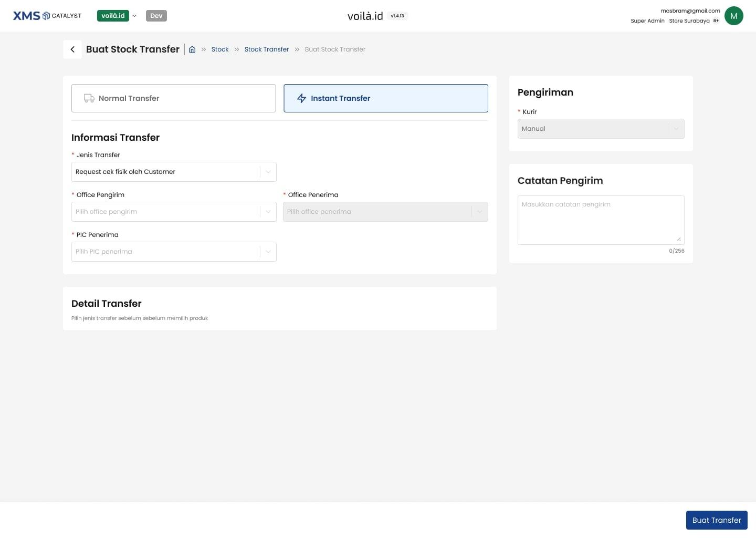Click the lightning icon on Instant Transfer

point(301,98)
